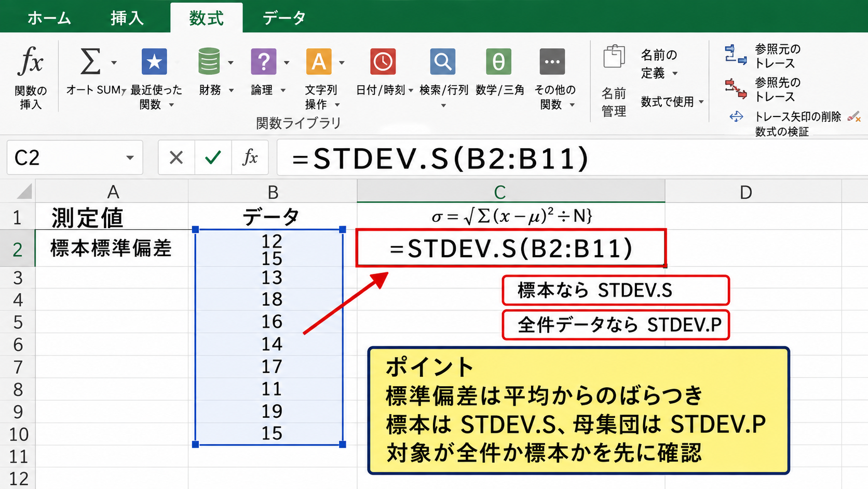Image resolution: width=868 pixels, height=489 pixels.
Task: Switch to the データ tab
Action: click(x=284, y=18)
